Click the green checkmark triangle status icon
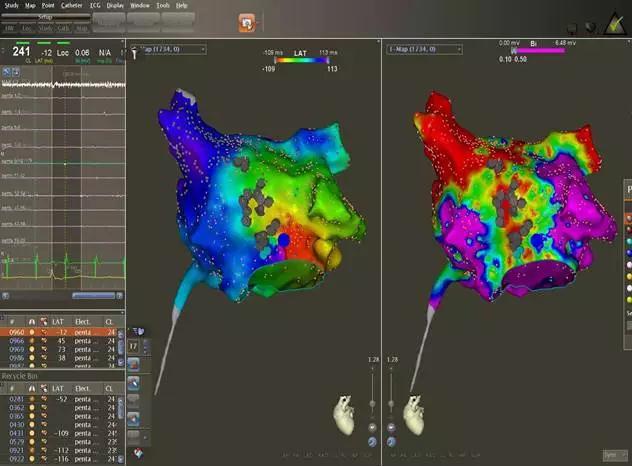Screen dimensions: 632x466 pyautogui.click(x=615, y=24)
